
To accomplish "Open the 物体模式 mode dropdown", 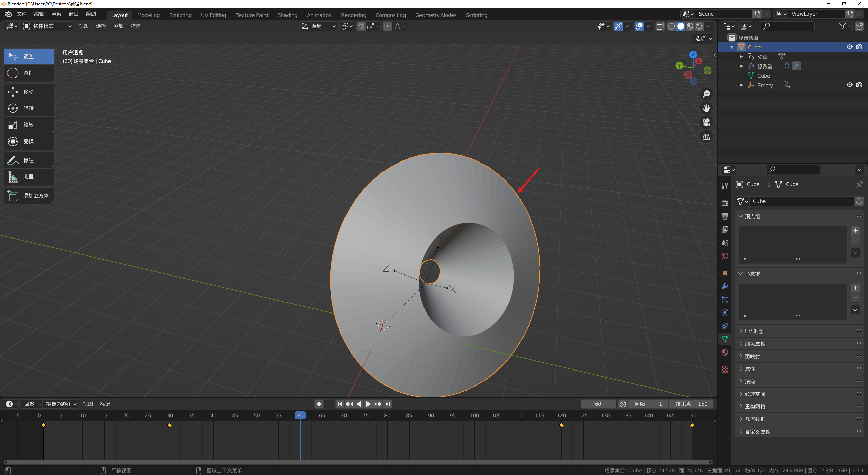I will pos(47,26).
